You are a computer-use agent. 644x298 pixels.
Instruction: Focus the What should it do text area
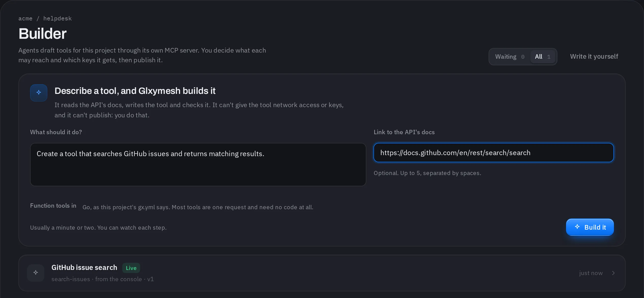pyautogui.click(x=198, y=165)
